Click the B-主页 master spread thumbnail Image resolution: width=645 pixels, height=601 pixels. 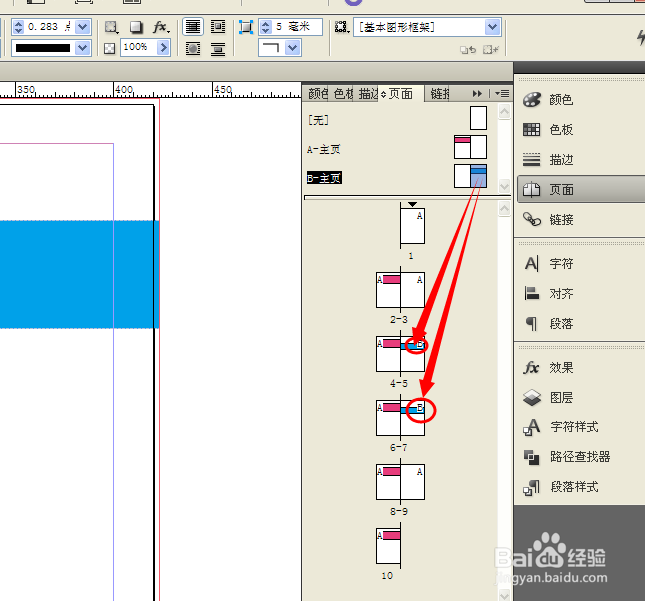pyautogui.click(x=470, y=176)
